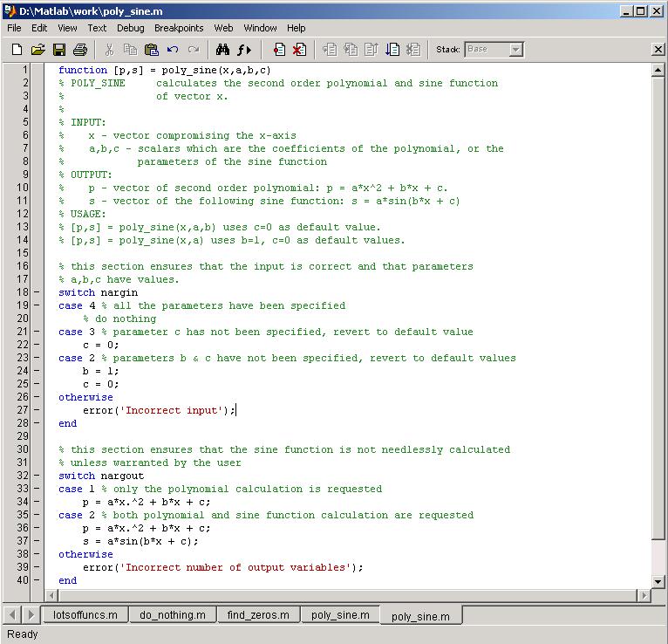Click the 'OUTPUT:' comment line
Image resolution: width=668 pixels, height=644 pixels.
[85, 175]
